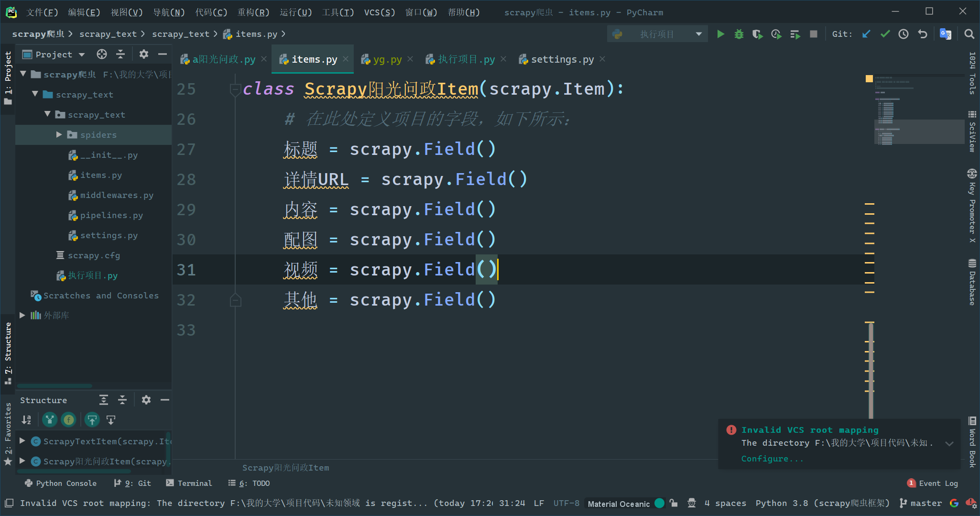
Task: Run the project with green play button
Action: tap(720, 34)
